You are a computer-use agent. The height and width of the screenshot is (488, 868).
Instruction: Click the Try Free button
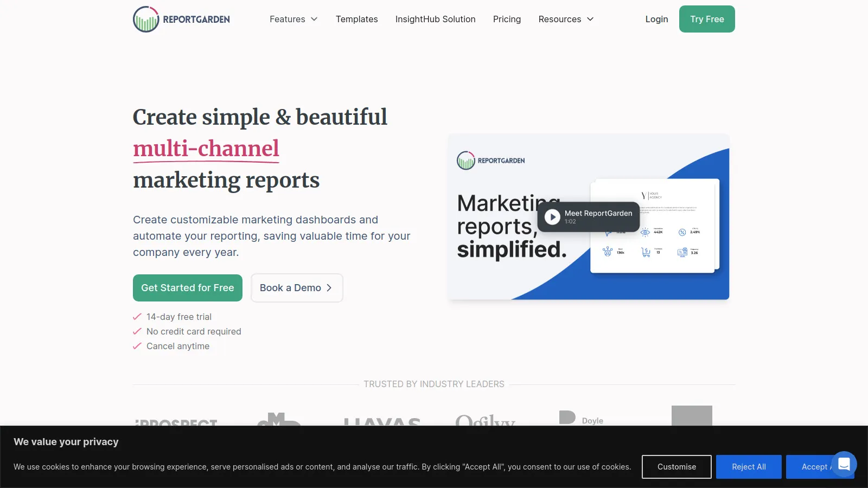pos(707,19)
